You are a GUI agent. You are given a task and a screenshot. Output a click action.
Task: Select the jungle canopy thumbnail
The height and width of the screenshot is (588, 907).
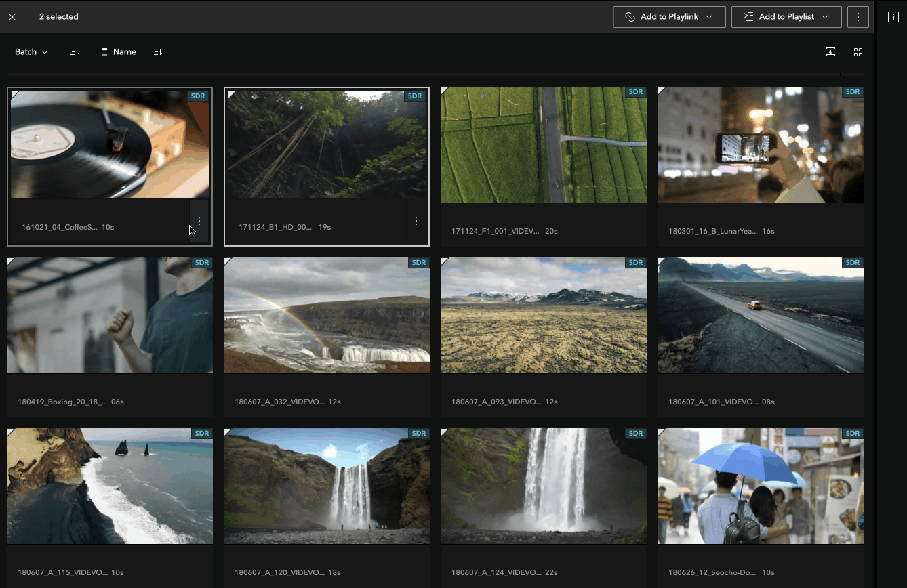coord(327,145)
